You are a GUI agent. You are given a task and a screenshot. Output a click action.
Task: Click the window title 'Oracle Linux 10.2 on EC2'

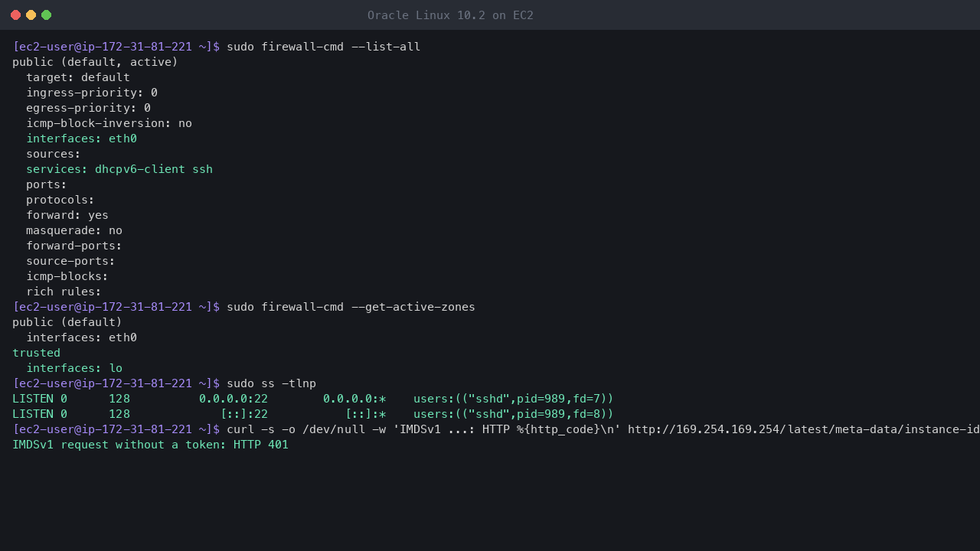click(x=450, y=15)
